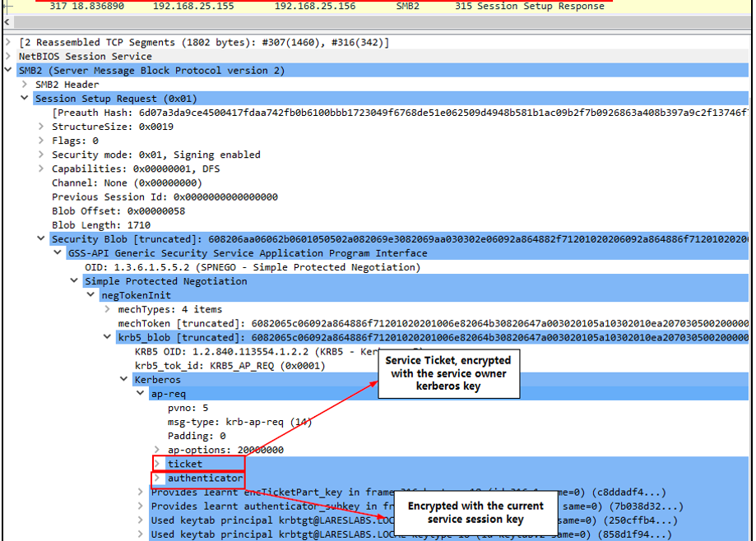This screenshot has height=541, width=756.
Task: Select Channel: None (0x00000000) field
Action: click(x=127, y=183)
